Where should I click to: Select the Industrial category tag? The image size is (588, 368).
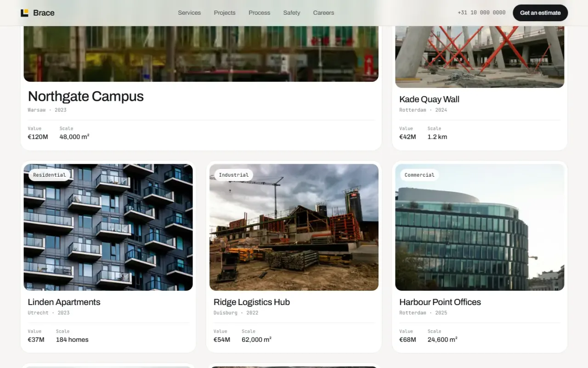point(233,175)
